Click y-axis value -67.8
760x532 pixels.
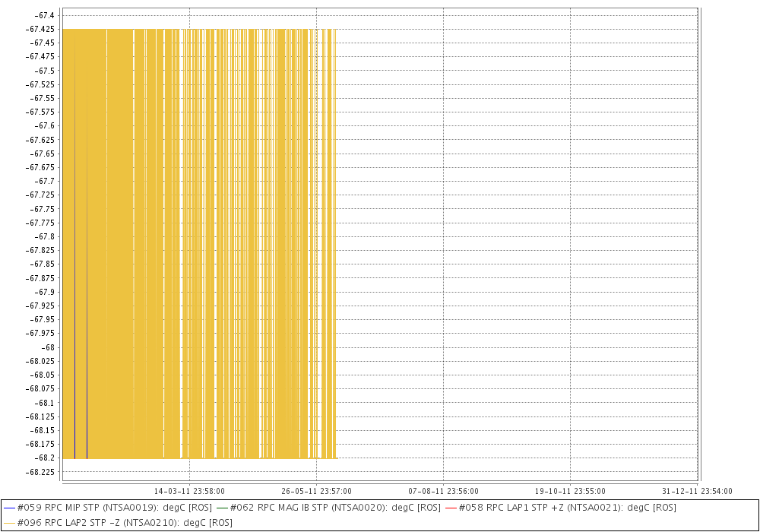click(44, 237)
